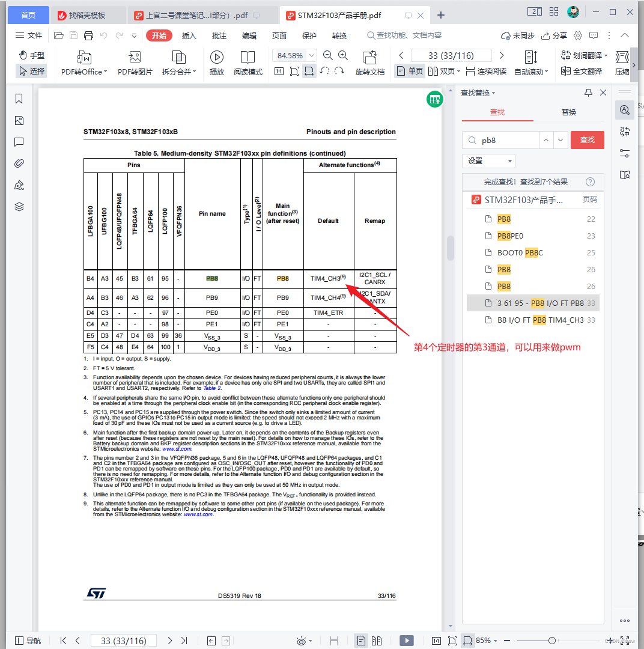Viewport: 644px width, 649px height.
Task: Toggle Navigation pane in status bar
Action: point(28,641)
